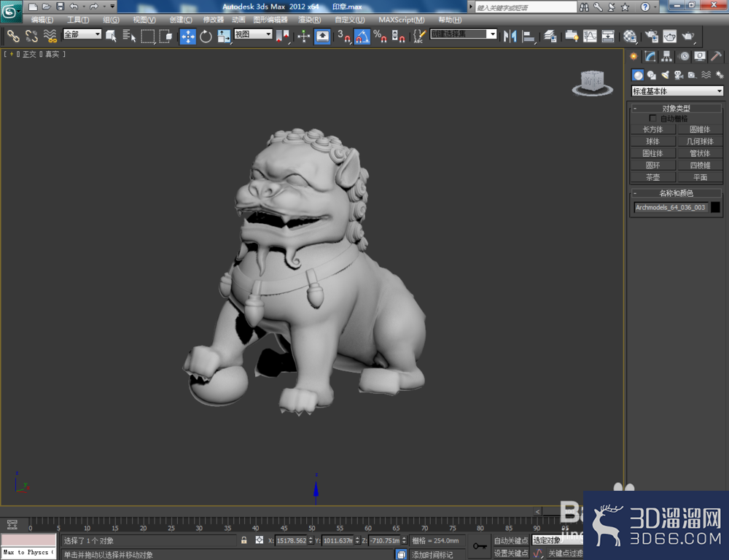Viewport: 729px width, 560px height.
Task: Toggle the selection lock padlock icon
Action: [x=244, y=540]
